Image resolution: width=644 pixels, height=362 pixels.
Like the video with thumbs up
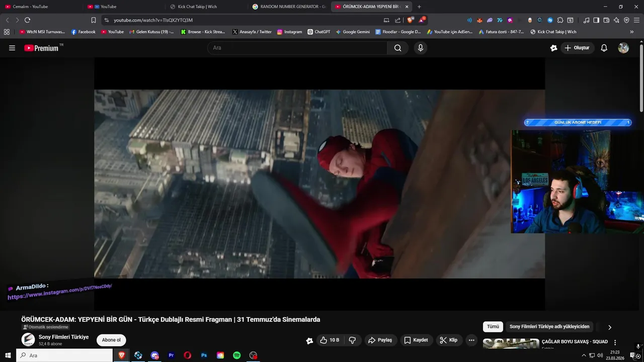pos(330,340)
